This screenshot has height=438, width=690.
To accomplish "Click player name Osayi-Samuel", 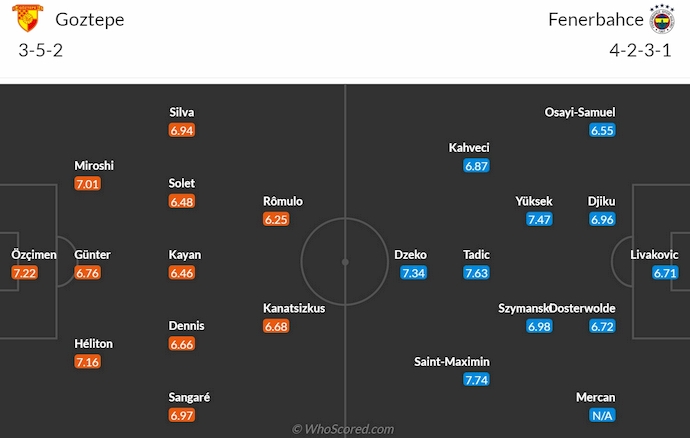I will click(580, 112).
